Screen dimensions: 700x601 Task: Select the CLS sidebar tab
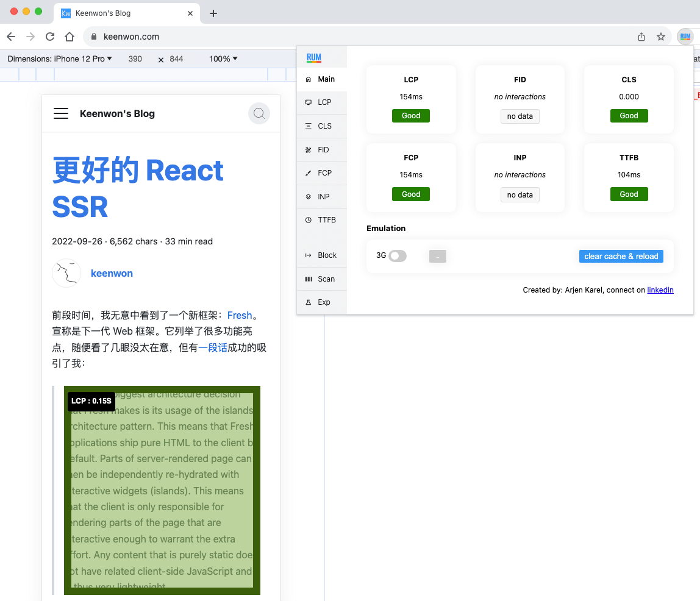tap(322, 126)
